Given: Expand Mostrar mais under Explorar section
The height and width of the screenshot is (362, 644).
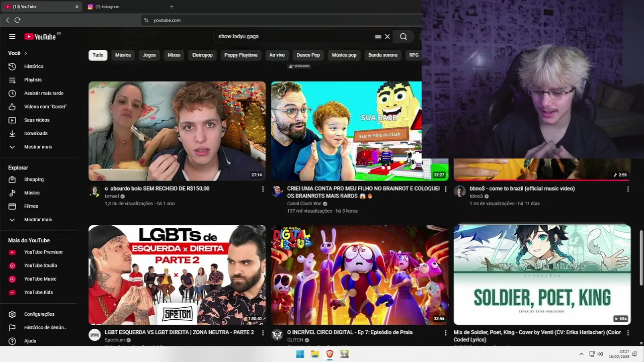Looking at the screenshot, I should coord(39,220).
